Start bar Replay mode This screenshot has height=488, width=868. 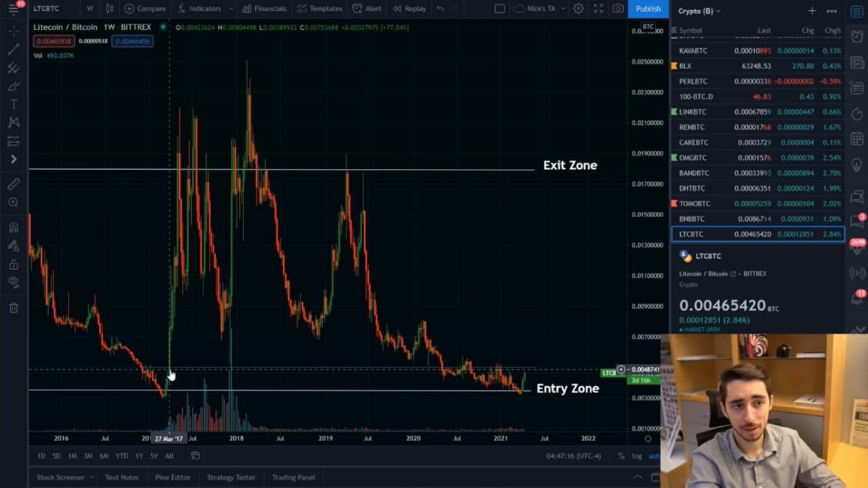tap(409, 9)
